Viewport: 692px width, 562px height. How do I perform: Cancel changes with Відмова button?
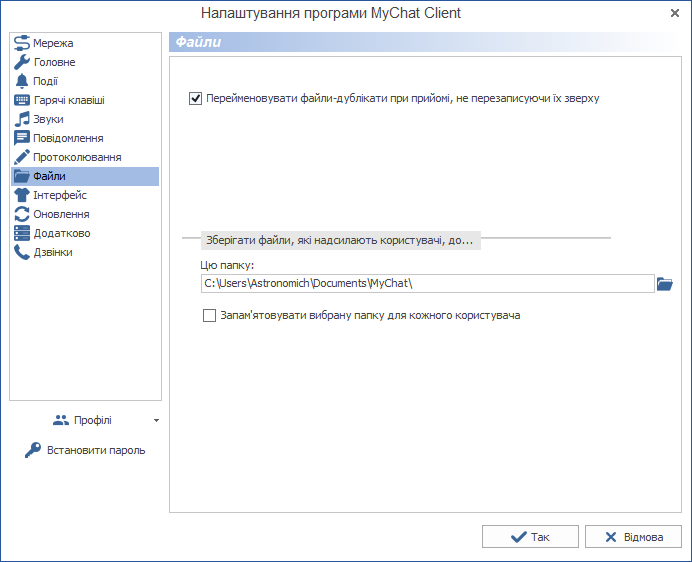click(x=633, y=536)
